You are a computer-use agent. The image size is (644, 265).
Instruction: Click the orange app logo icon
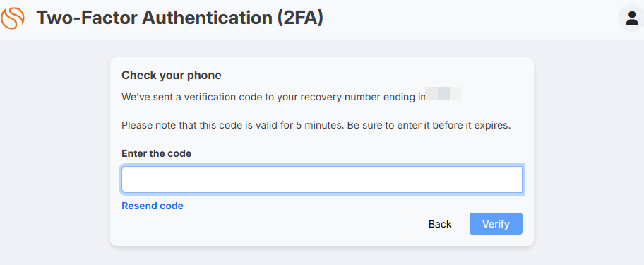tap(12, 18)
